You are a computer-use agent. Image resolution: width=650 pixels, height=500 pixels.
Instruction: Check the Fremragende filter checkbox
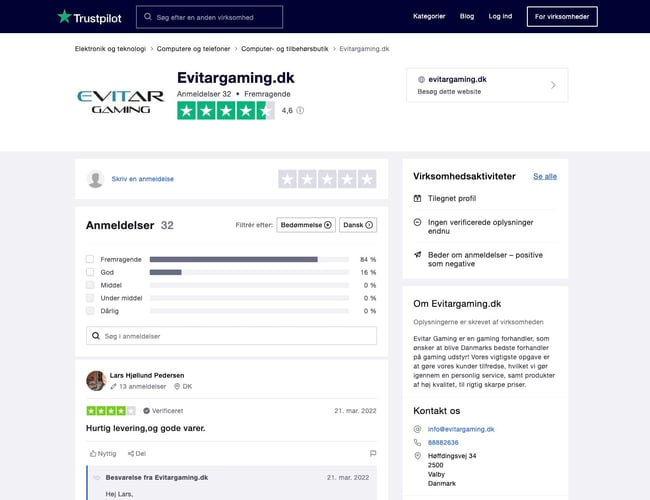[x=90, y=259]
